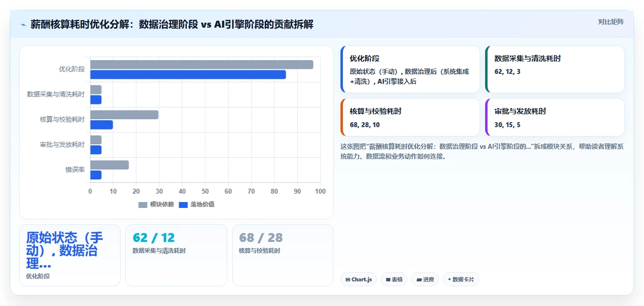This screenshot has height=306, width=644.
Task: Click the gray 模块依赖 legend swatch
Action: point(143,205)
